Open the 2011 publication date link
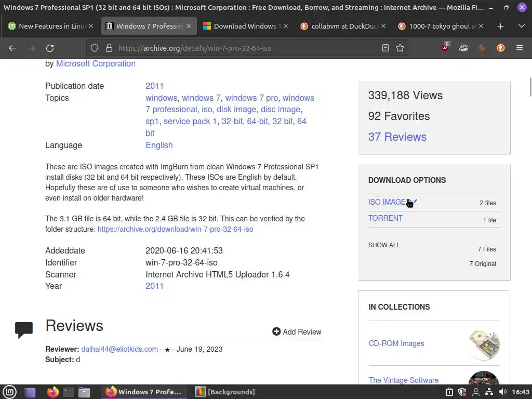Screen dimensions: 532x399 pyautogui.click(x=154, y=86)
